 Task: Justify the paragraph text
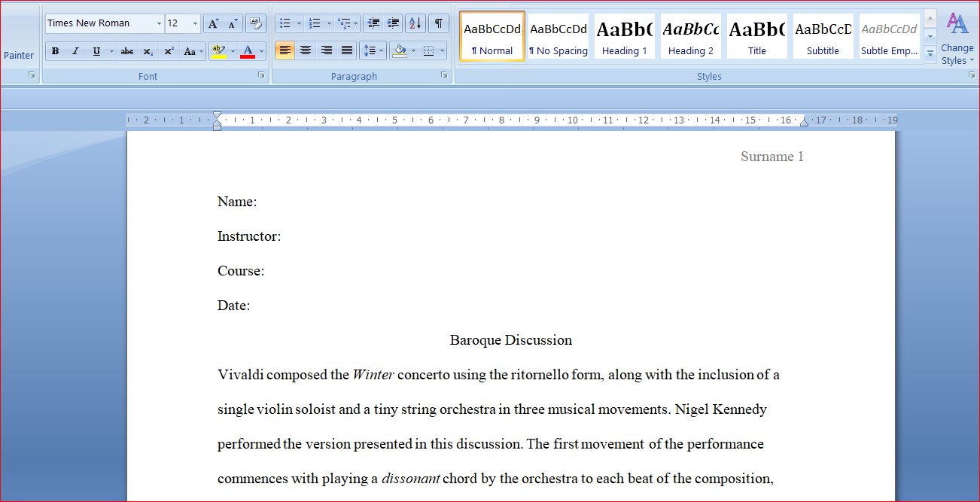[x=347, y=51]
